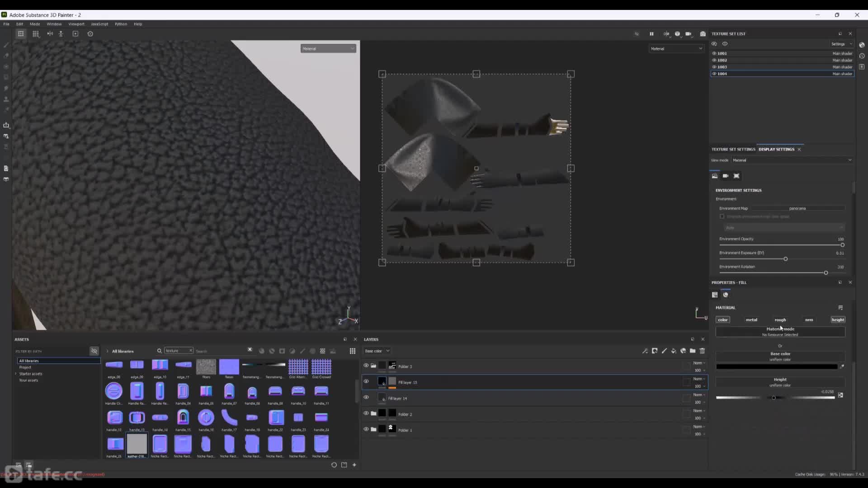The height and width of the screenshot is (488, 868).
Task: Select the Smudge tool
Action: pos(6,88)
